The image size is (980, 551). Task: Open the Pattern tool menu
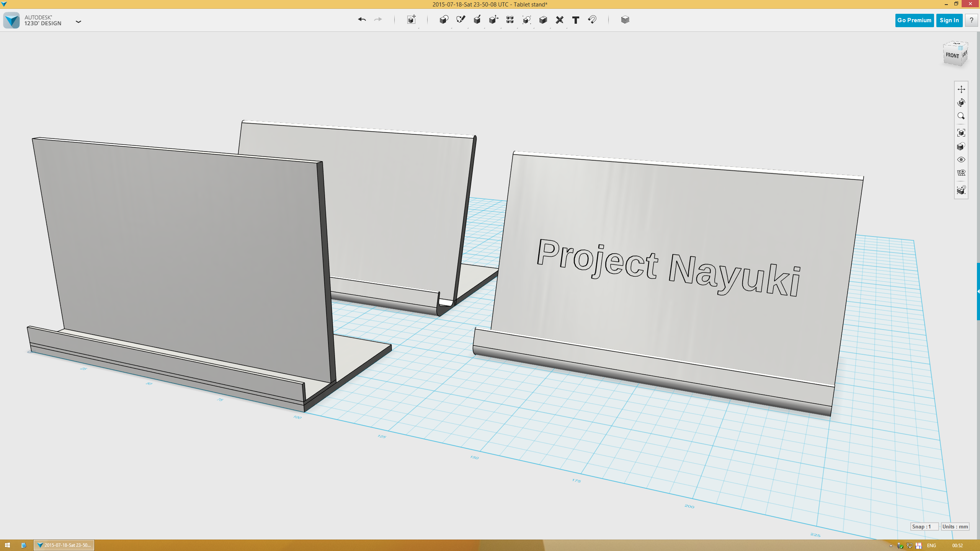[510, 20]
